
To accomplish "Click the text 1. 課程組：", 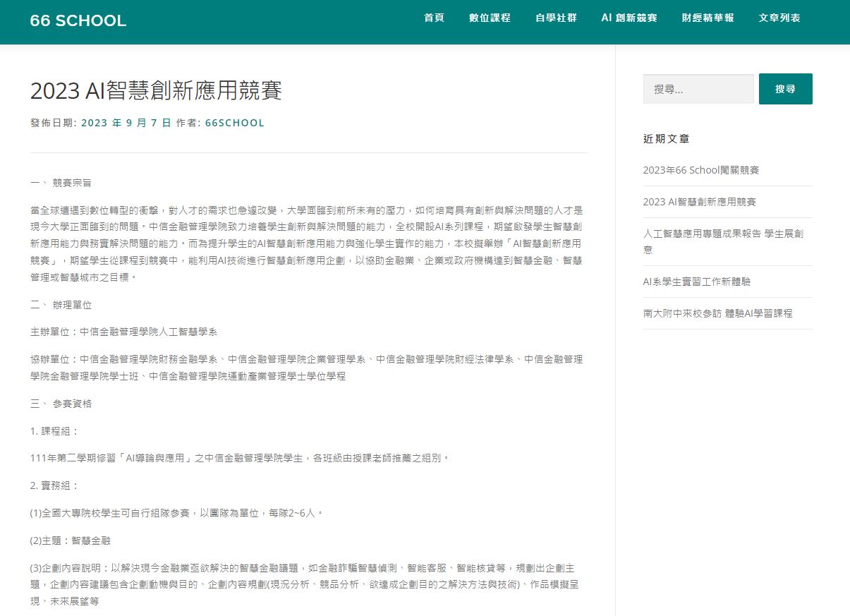I will pyautogui.click(x=55, y=431).
